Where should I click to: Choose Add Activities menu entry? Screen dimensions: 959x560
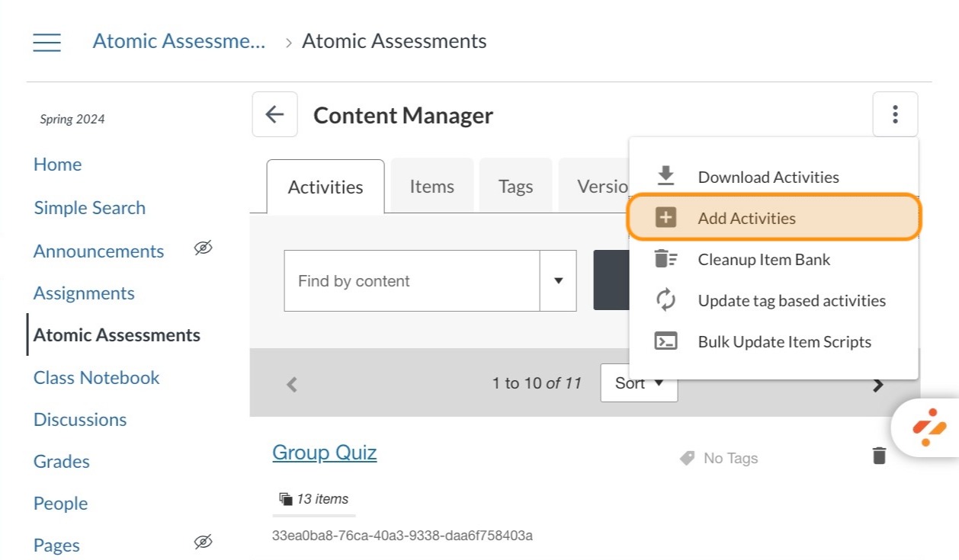(x=773, y=218)
